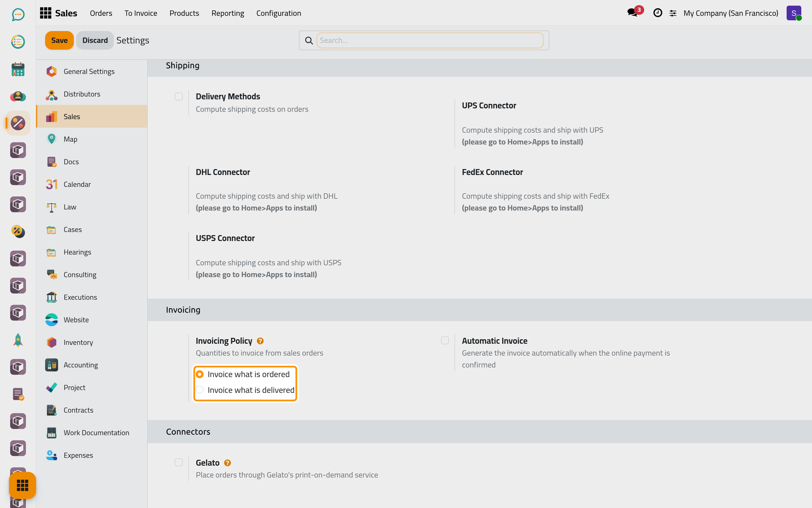The image size is (812, 508).
Task: Discard the settings changes
Action: [x=95, y=40]
